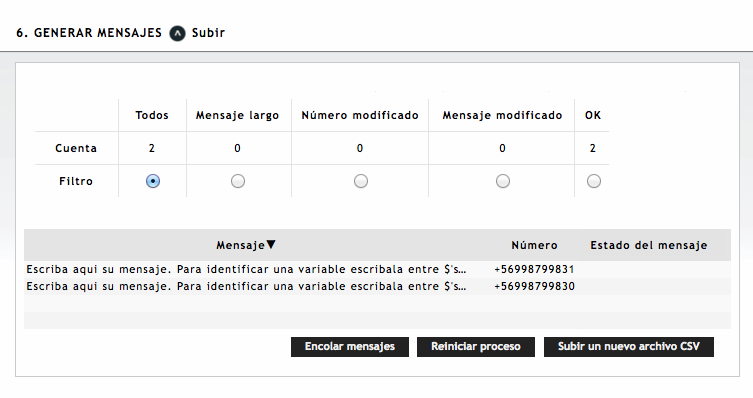The height and width of the screenshot is (398, 753).
Task: Click the Reiniciar proceso button
Action: click(475, 347)
